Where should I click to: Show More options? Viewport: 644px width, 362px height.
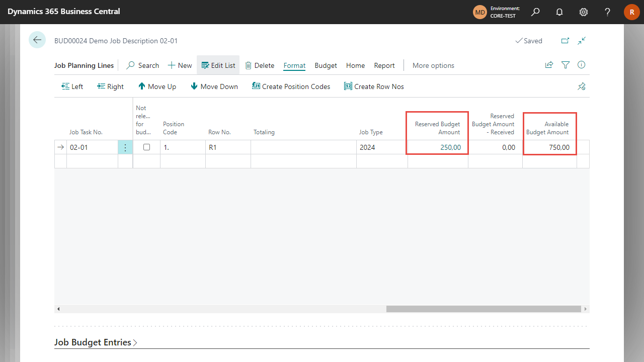pyautogui.click(x=433, y=65)
